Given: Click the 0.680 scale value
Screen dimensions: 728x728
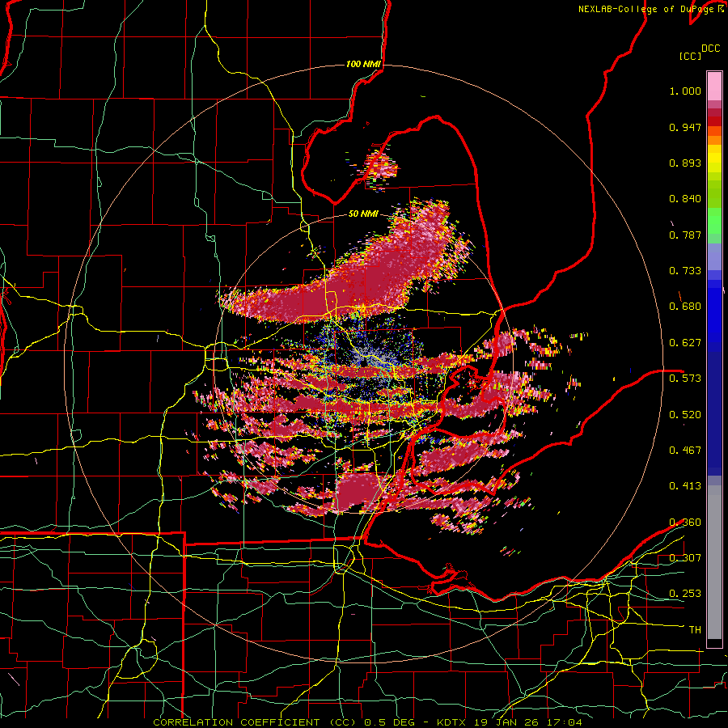Looking at the screenshot, I should pos(685,307).
